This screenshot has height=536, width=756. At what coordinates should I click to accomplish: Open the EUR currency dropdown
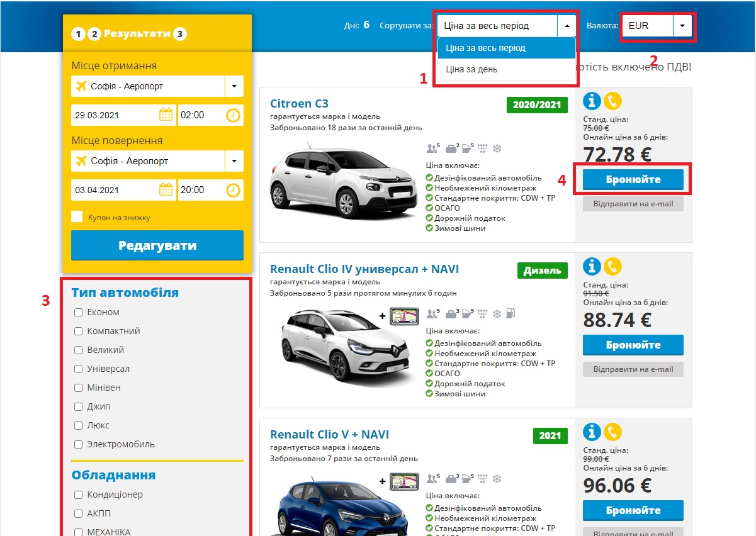pyautogui.click(x=682, y=26)
